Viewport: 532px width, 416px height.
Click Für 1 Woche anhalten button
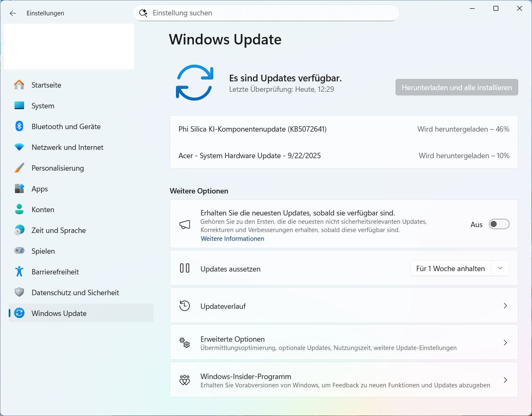click(x=451, y=269)
